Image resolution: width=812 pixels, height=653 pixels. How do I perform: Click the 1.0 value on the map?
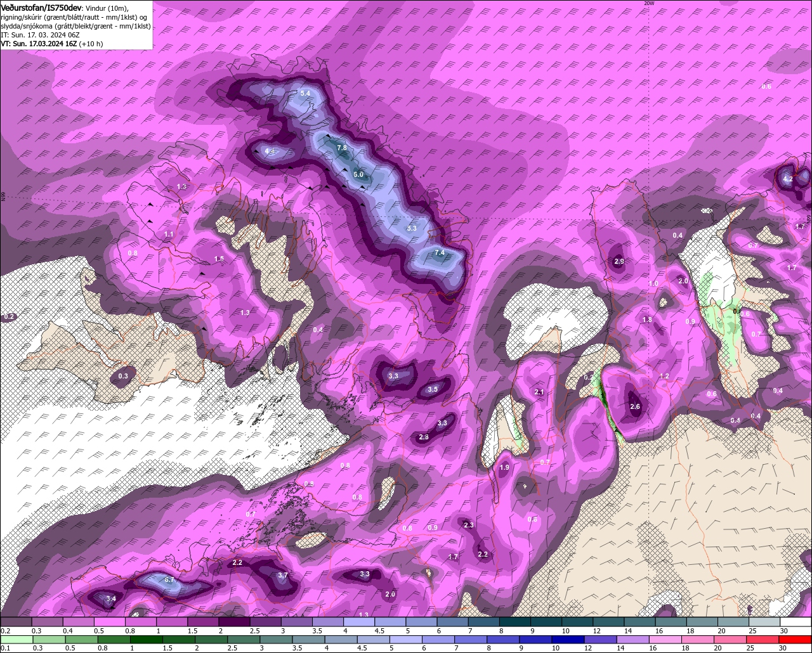click(x=653, y=284)
